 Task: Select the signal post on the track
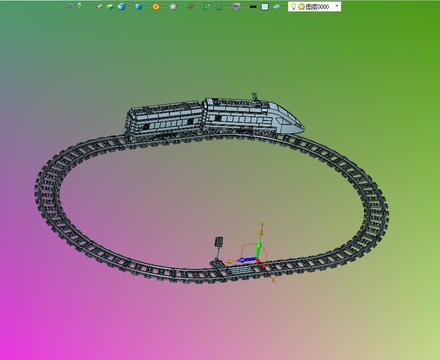coord(218,248)
